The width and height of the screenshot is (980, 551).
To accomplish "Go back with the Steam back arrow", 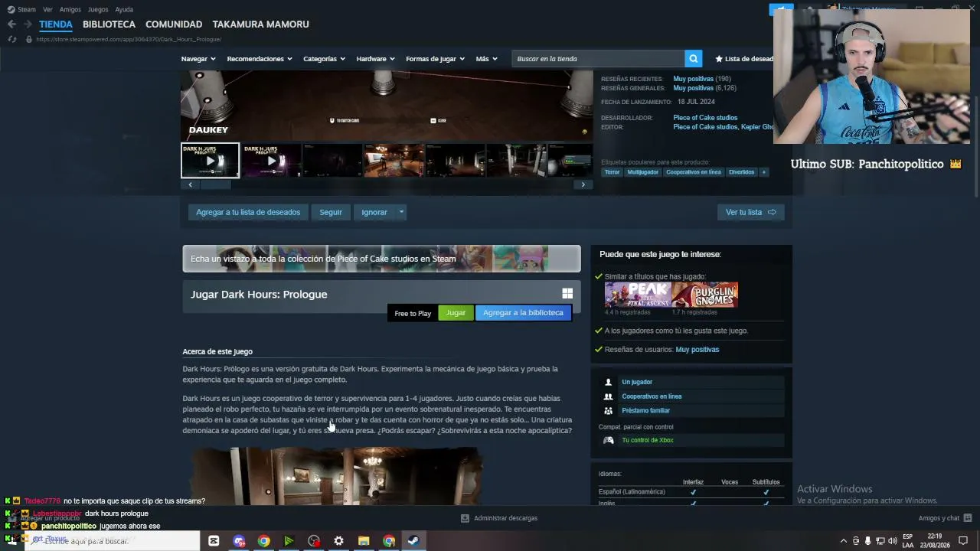I will point(11,24).
